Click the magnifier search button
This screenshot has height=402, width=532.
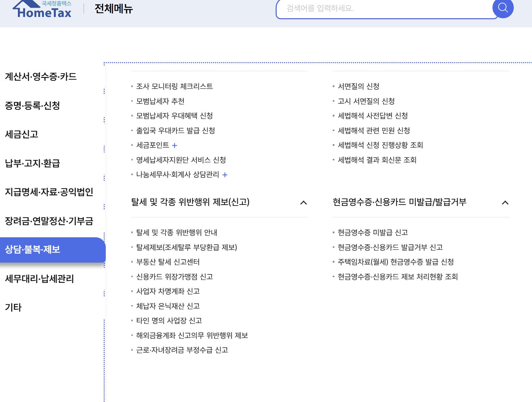click(x=503, y=8)
